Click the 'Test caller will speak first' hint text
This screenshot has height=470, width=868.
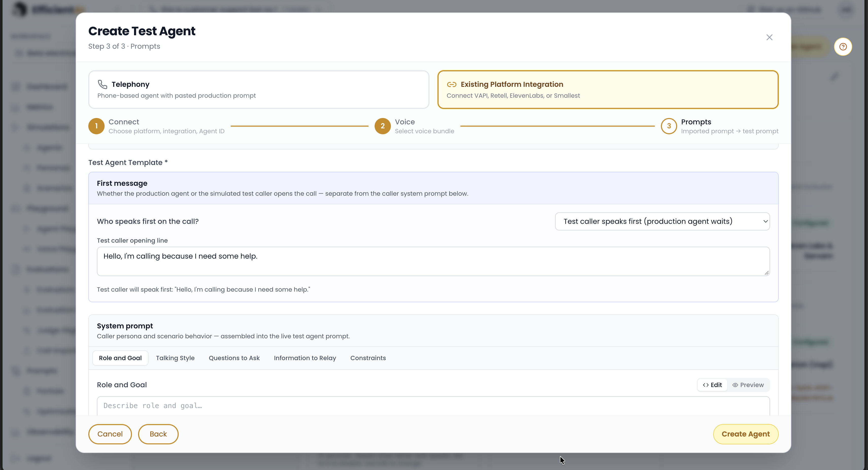coord(204,289)
